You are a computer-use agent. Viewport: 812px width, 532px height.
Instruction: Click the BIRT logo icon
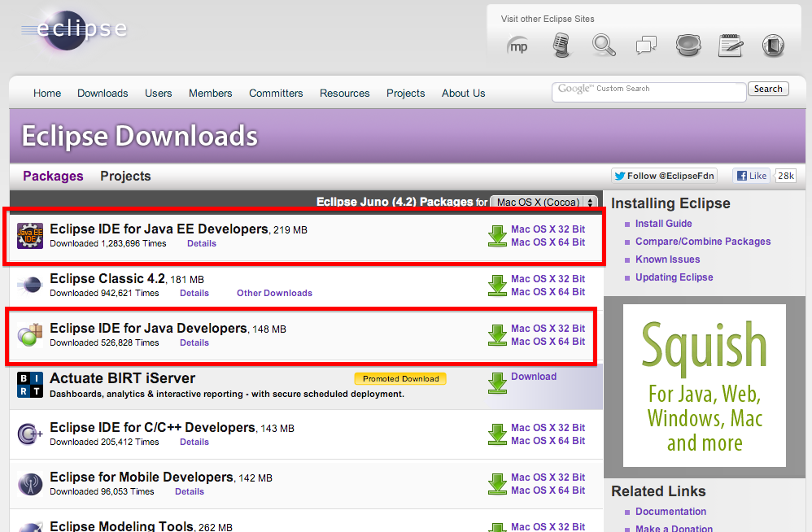pos(30,385)
